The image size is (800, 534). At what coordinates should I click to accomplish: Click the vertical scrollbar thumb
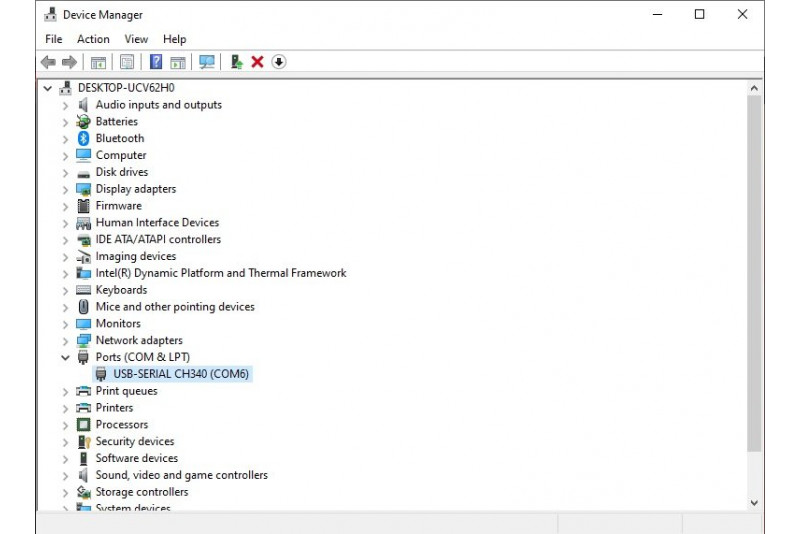pos(754,273)
